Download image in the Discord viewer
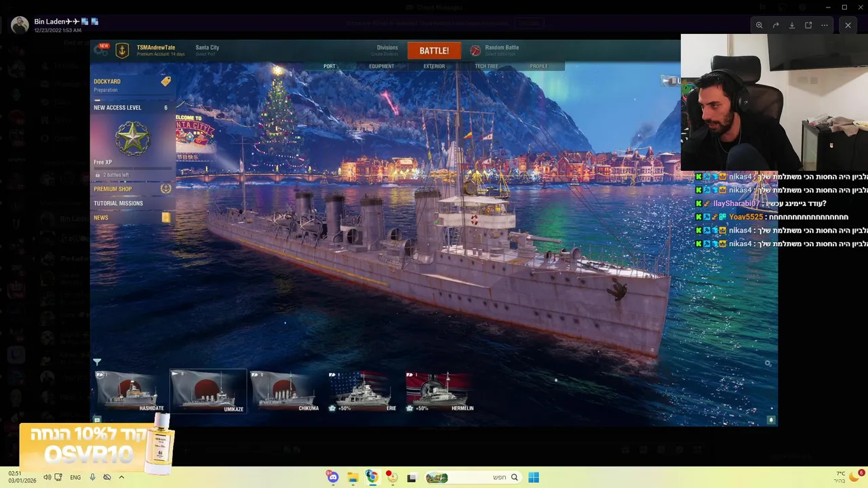The image size is (868, 488). pos(791,25)
